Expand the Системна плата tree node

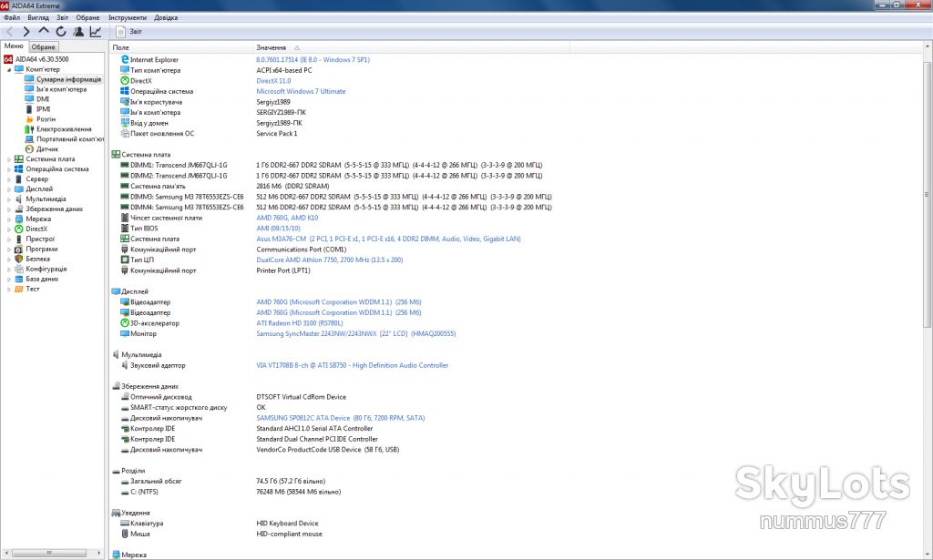tap(9, 159)
